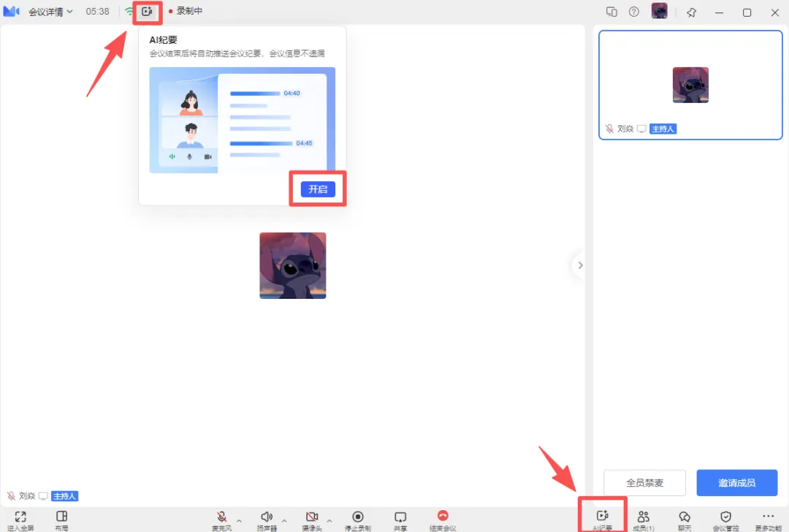
Task: Open 更多功能 more features menu
Action: (x=769, y=520)
